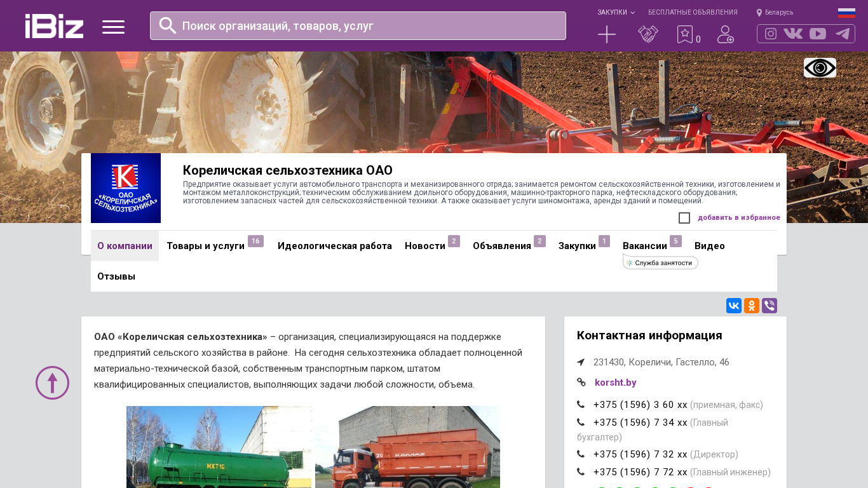Open iBiz VK page in header

(x=793, y=34)
